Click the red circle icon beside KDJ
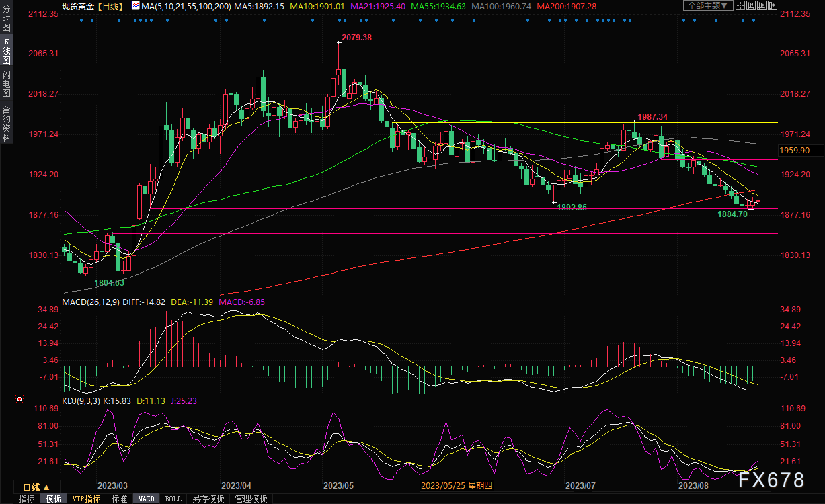 tap(19, 400)
